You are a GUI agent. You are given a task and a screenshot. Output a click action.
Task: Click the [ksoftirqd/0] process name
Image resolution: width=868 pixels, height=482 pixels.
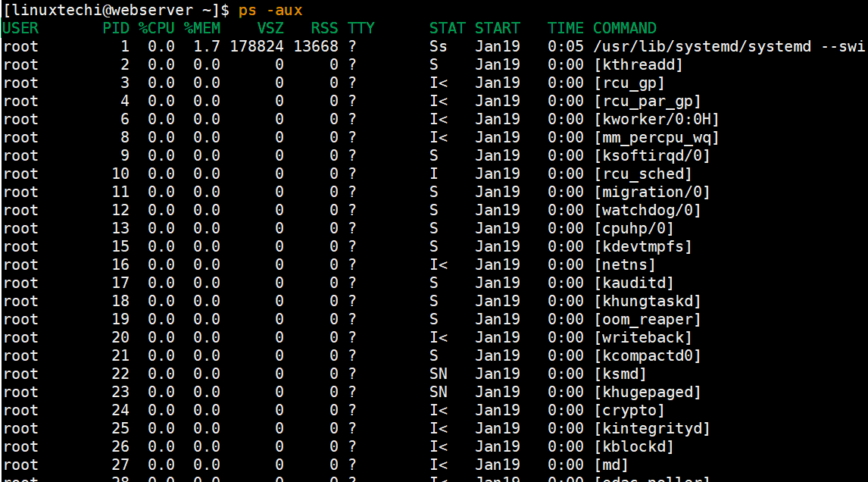point(651,155)
